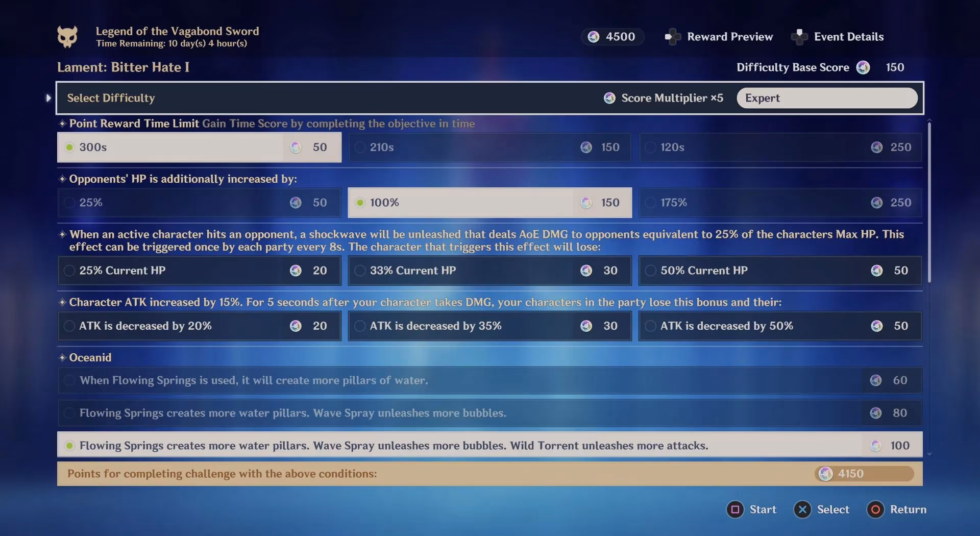Enable ATK is decreased by 35%
980x536 pixels.
pos(489,326)
